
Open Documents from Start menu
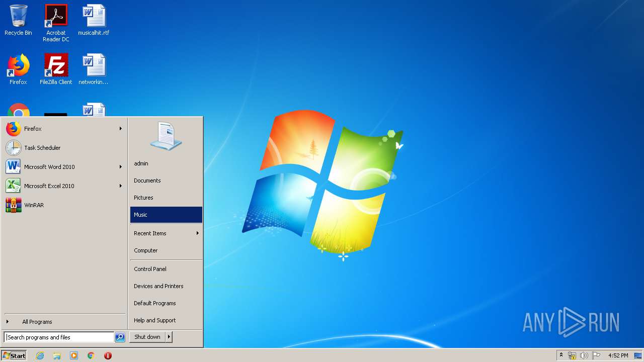(166, 180)
